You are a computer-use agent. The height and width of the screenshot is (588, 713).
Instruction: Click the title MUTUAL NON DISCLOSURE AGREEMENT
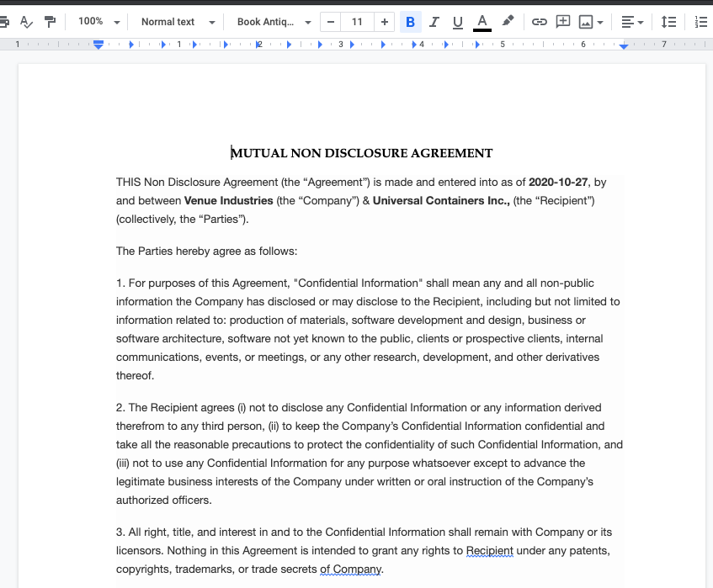click(361, 153)
